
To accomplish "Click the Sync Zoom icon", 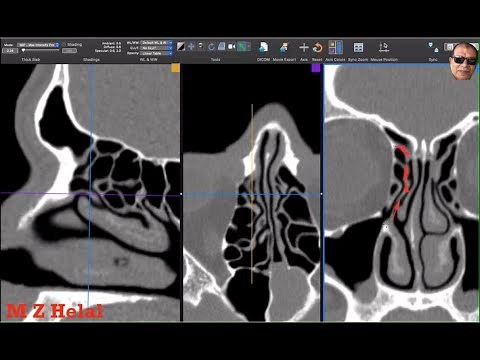I will (x=358, y=47).
